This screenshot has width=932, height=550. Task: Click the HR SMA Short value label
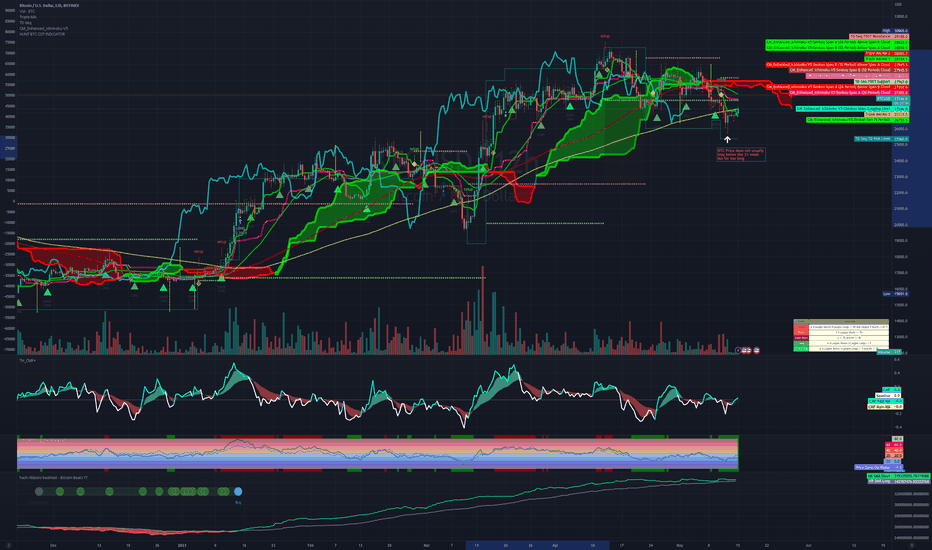[x=898, y=476]
